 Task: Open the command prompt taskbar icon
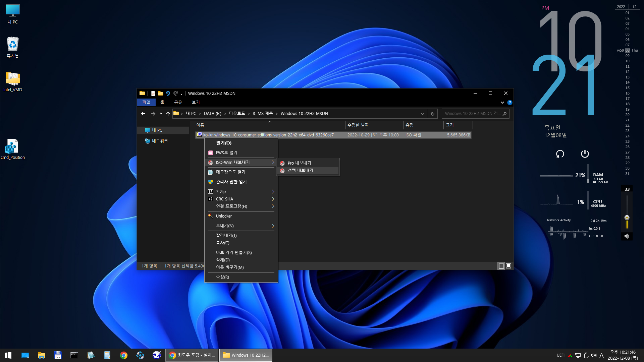point(74,355)
